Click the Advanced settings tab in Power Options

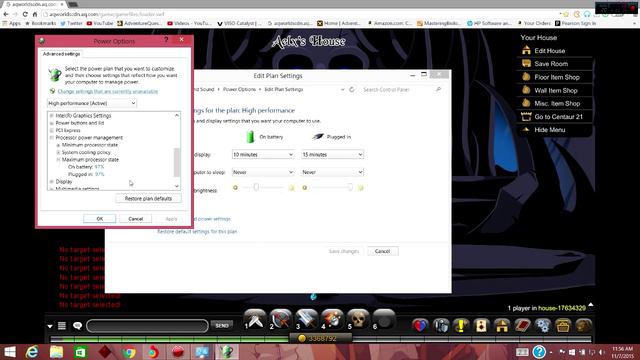coord(61,54)
